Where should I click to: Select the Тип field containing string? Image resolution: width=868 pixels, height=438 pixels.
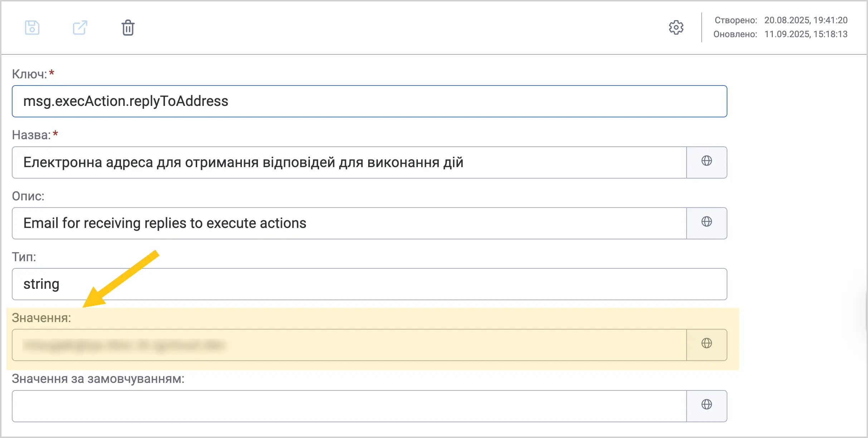click(x=370, y=284)
